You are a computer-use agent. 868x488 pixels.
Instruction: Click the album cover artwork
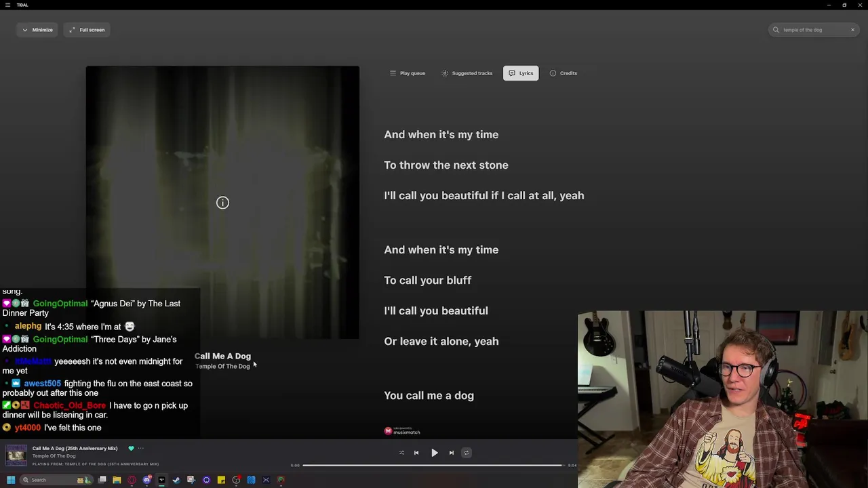(222, 202)
